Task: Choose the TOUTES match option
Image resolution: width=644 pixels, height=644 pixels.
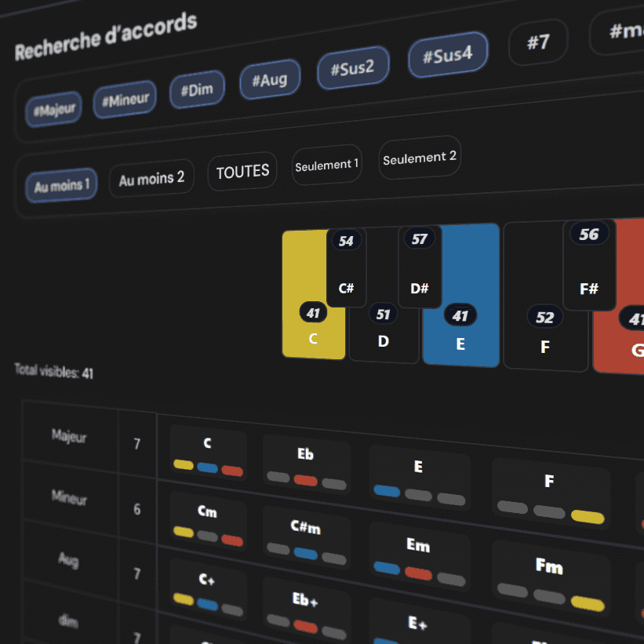Action: pyautogui.click(x=242, y=171)
